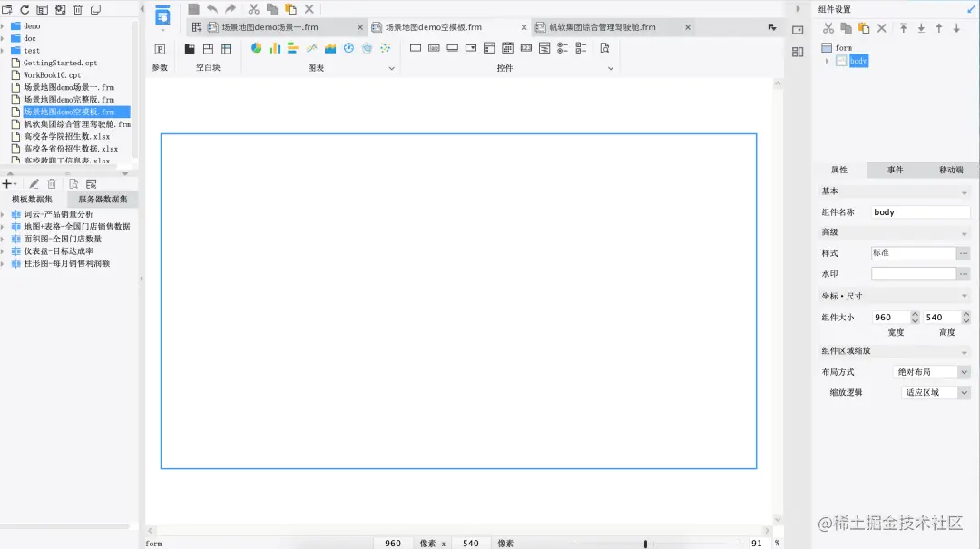Click the canvas zoom slider handle
The height and width of the screenshot is (549, 980).
[645, 544]
